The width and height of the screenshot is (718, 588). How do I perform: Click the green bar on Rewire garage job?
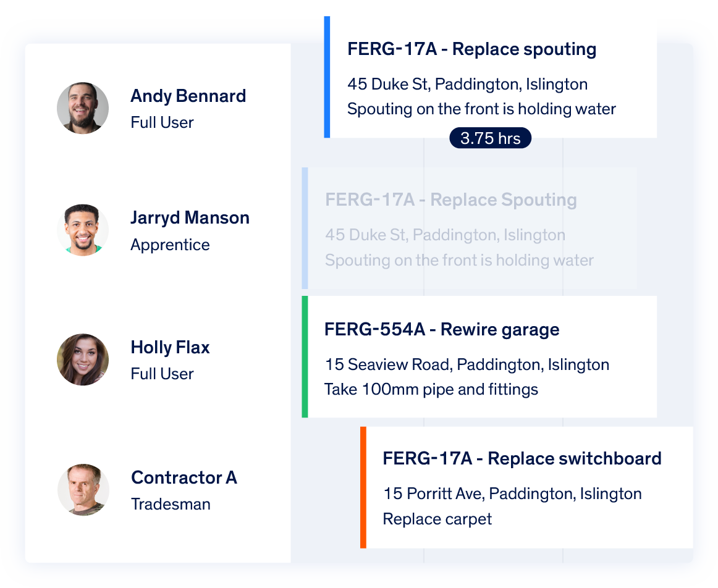pyautogui.click(x=305, y=356)
